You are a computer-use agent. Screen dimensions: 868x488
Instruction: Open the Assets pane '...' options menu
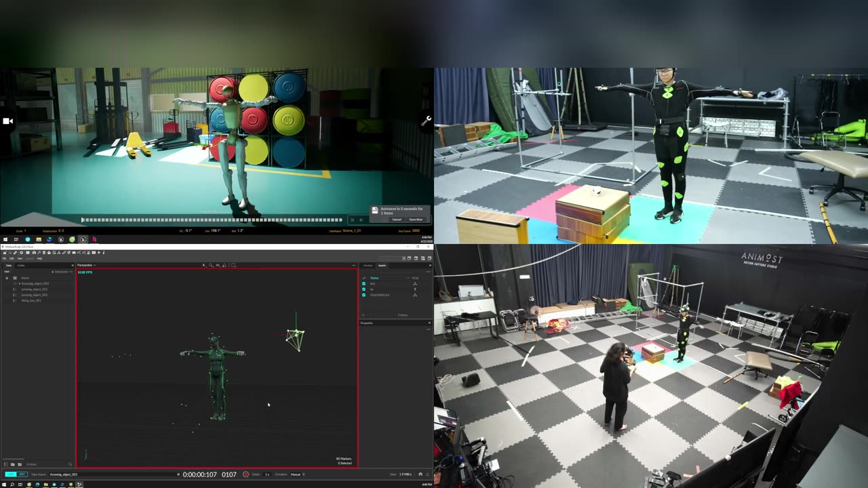[x=428, y=272]
